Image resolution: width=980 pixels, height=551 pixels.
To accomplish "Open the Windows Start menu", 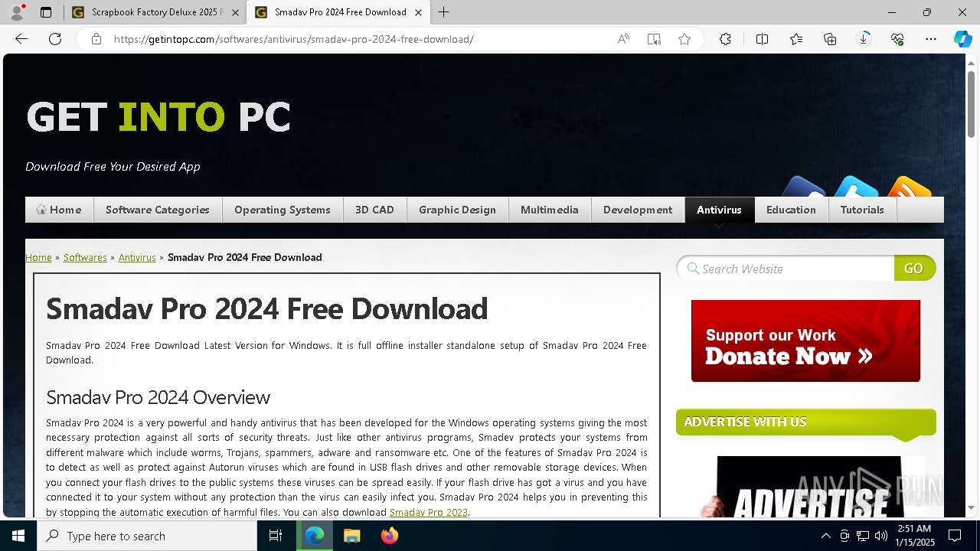I will pyautogui.click(x=18, y=536).
